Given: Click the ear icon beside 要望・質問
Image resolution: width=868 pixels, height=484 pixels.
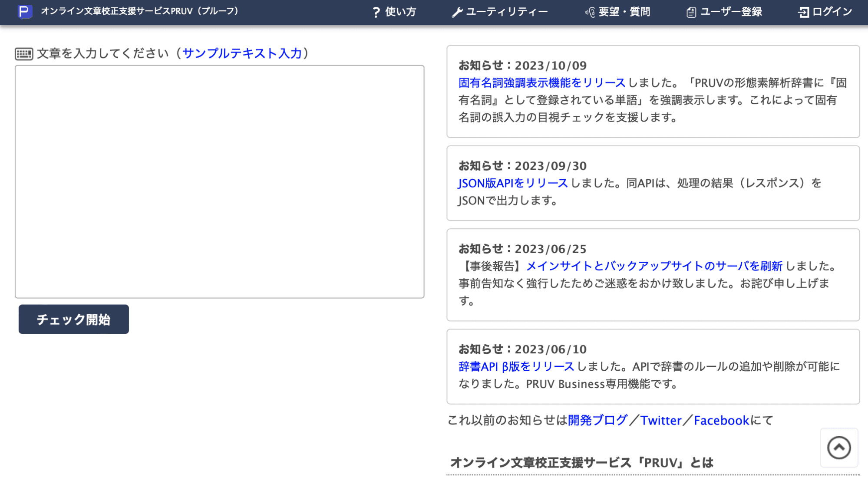Looking at the screenshot, I should (590, 12).
